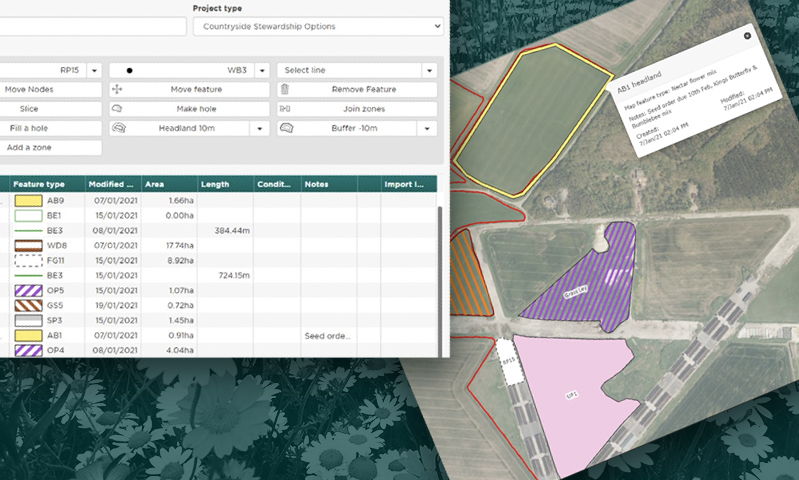Sort by Modified column header

click(x=113, y=184)
